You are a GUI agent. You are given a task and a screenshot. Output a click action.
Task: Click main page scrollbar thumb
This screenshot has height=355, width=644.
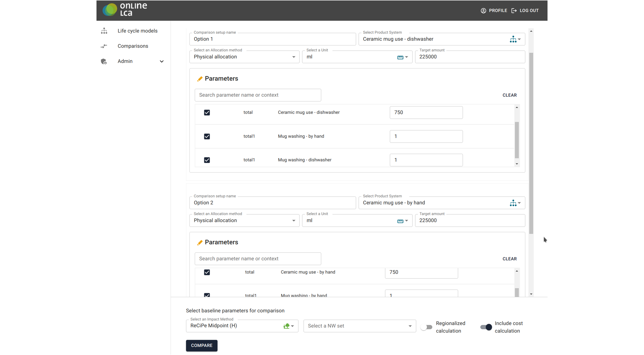(531, 143)
